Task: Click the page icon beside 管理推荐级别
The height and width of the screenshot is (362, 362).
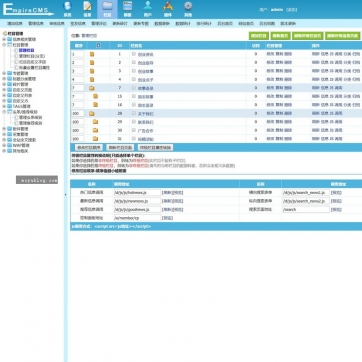Action: (x=16, y=123)
